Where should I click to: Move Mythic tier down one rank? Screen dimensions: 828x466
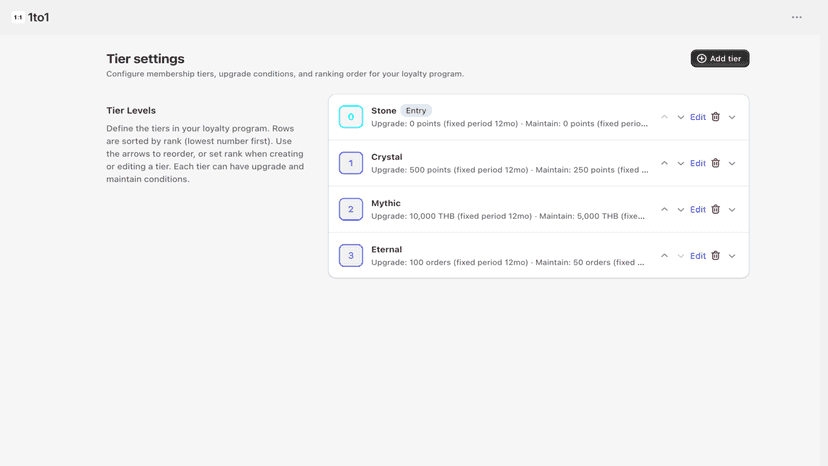(681, 209)
